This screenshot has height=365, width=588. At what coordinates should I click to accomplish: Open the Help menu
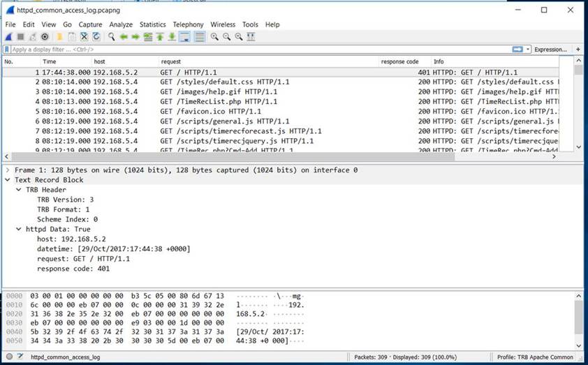pyautogui.click(x=272, y=24)
